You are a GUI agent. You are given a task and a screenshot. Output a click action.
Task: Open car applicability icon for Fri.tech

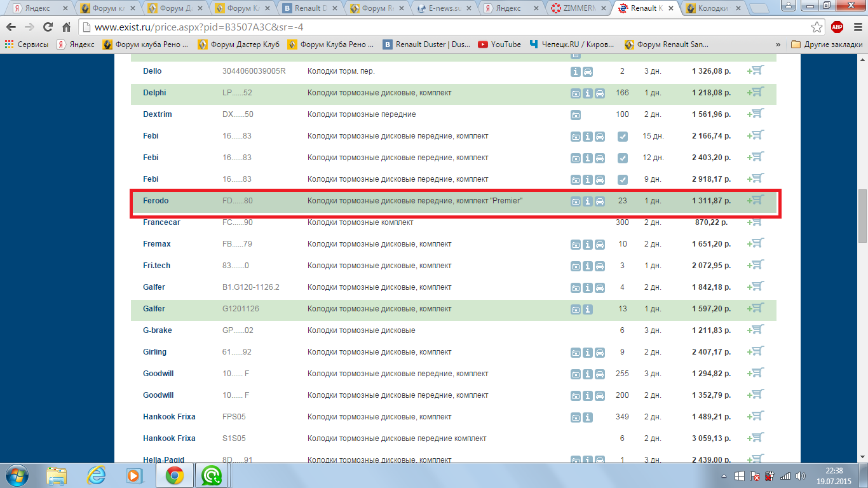tap(600, 266)
